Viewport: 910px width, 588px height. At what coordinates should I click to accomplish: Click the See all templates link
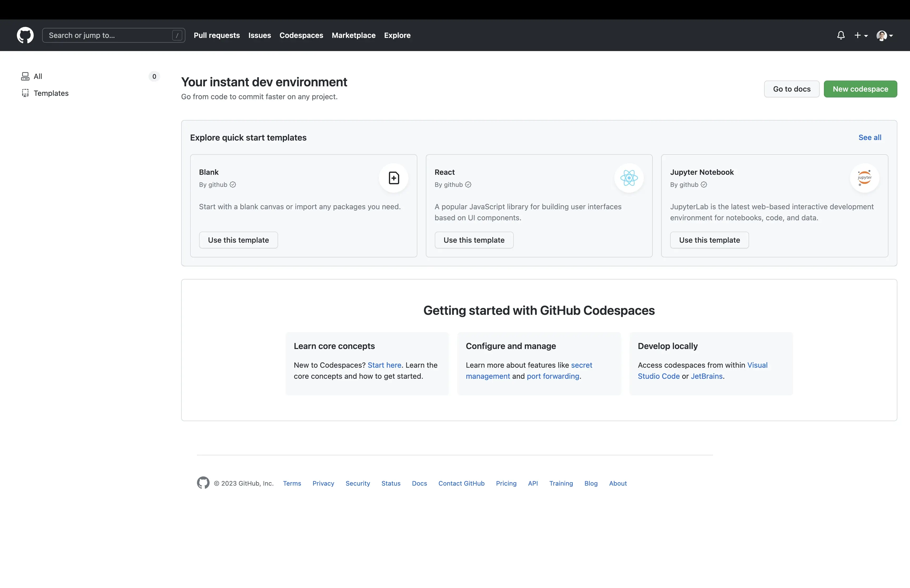click(869, 137)
